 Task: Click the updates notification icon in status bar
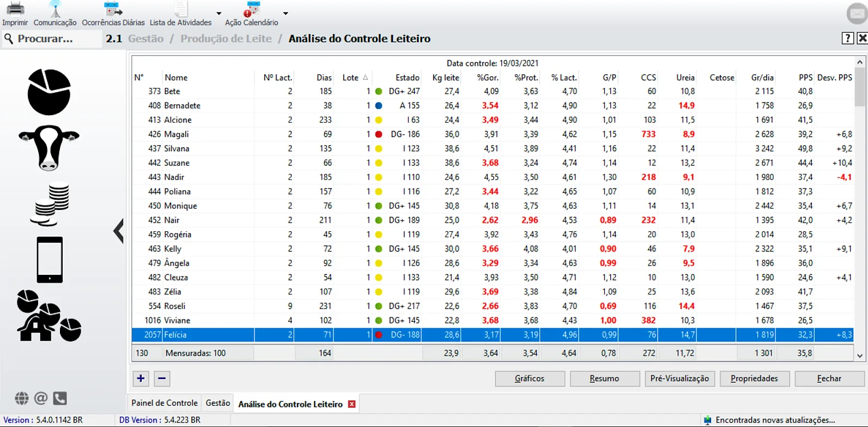(707, 420)
